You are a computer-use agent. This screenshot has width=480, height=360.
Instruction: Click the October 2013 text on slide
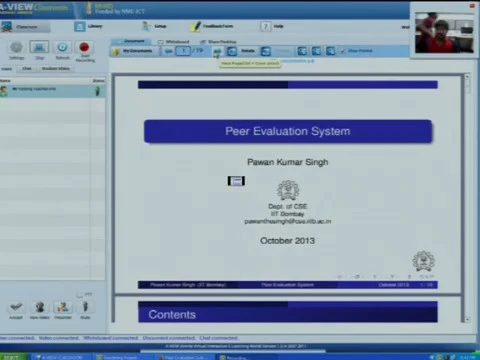(287, 241)
